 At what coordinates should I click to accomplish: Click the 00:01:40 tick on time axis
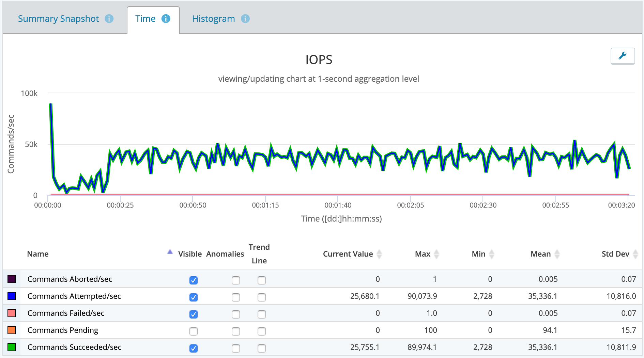click(x=338, y=205)
